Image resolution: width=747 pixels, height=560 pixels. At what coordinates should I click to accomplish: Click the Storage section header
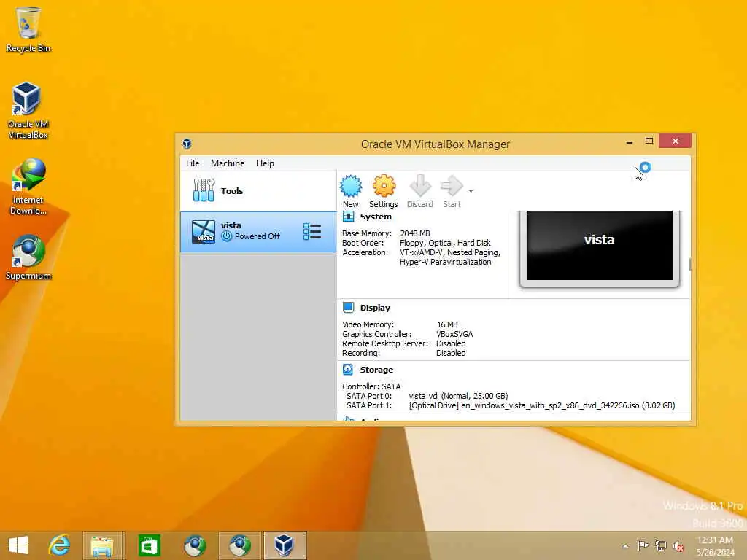(376, 370)
